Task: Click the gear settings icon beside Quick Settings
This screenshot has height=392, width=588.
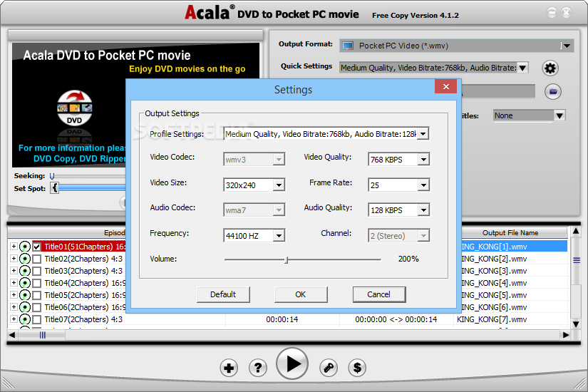Action: click(550, 68)
